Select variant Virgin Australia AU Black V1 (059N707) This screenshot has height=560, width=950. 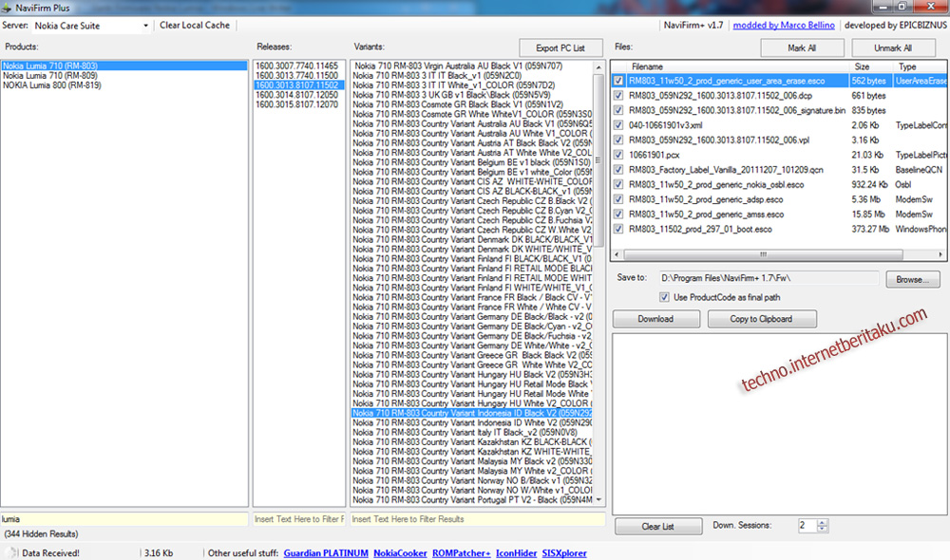(x=472, y=65)
